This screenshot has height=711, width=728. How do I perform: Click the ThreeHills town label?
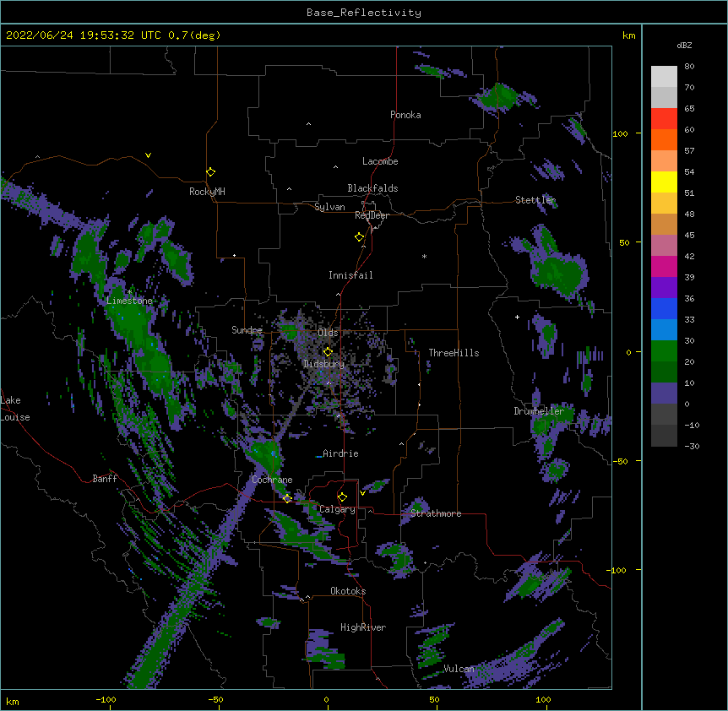pos(454,353)
